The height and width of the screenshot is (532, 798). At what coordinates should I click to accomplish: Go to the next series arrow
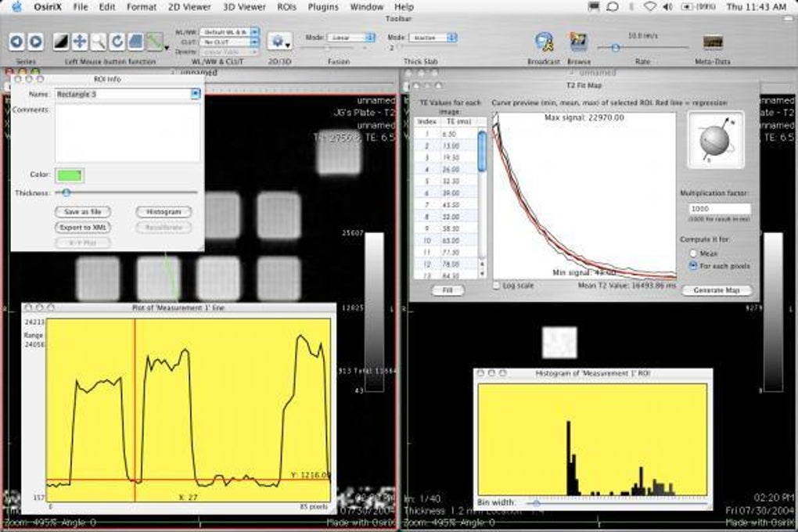[36, 41]
